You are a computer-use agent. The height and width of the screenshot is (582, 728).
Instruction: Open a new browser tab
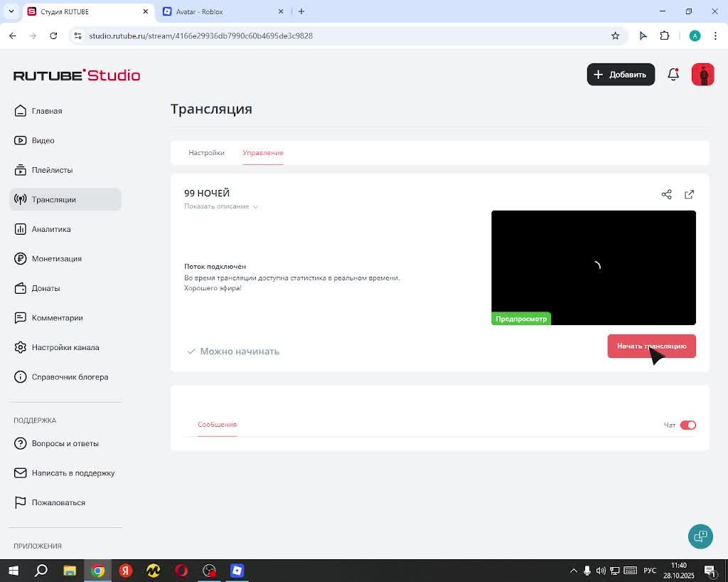[x=301, y=11]
